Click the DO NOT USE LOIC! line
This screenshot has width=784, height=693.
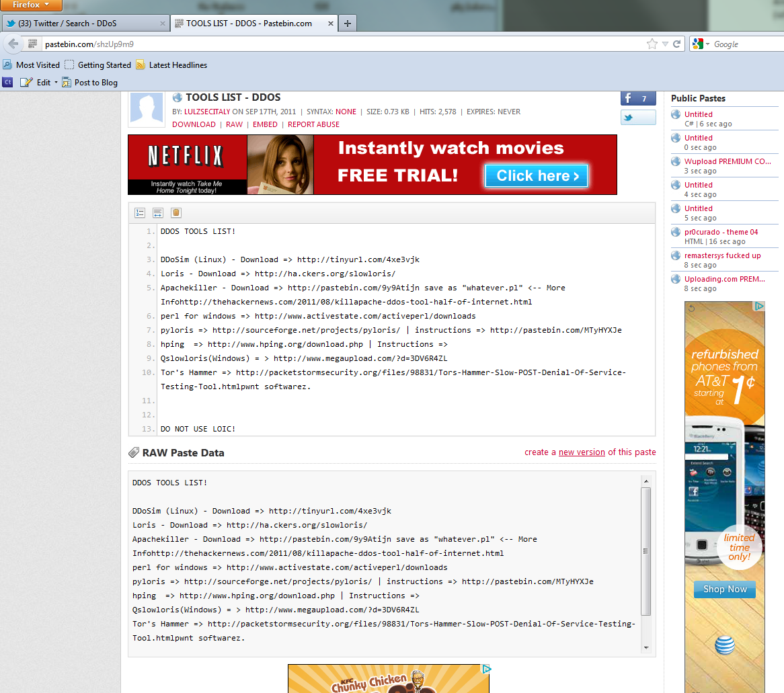coord(198,429)
